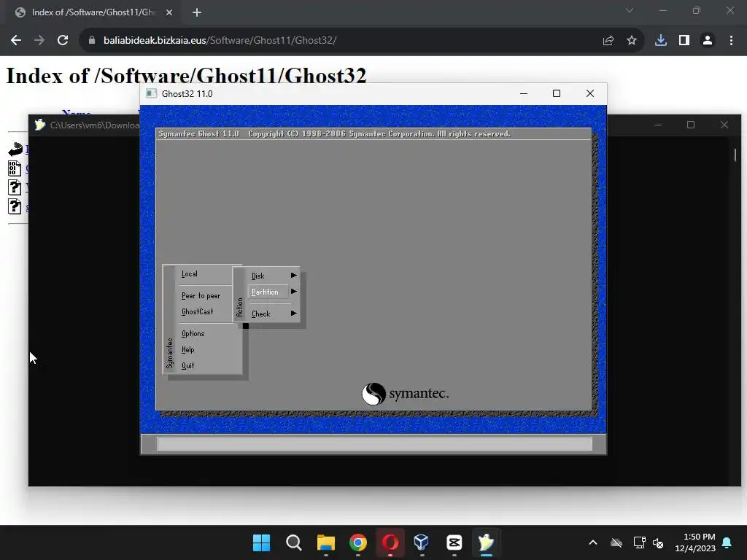Open the notifications bell
Screen dimensions: 747x560
[727, 542]
